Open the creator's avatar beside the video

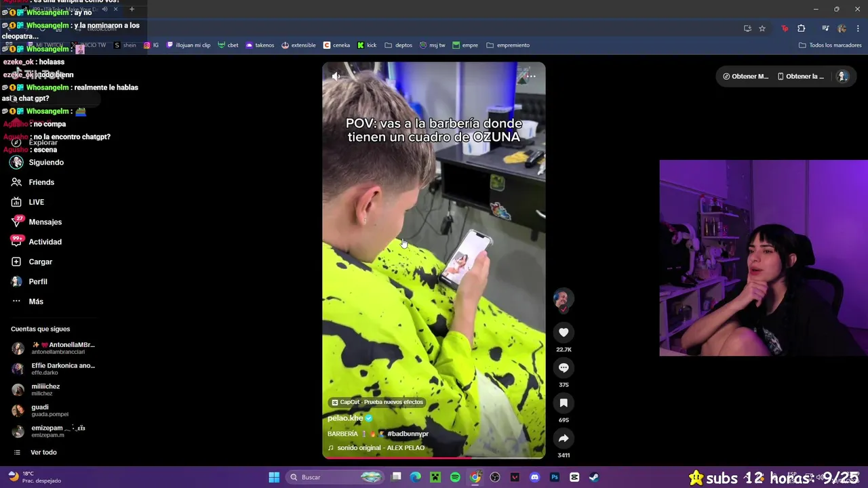pos(563,300)
